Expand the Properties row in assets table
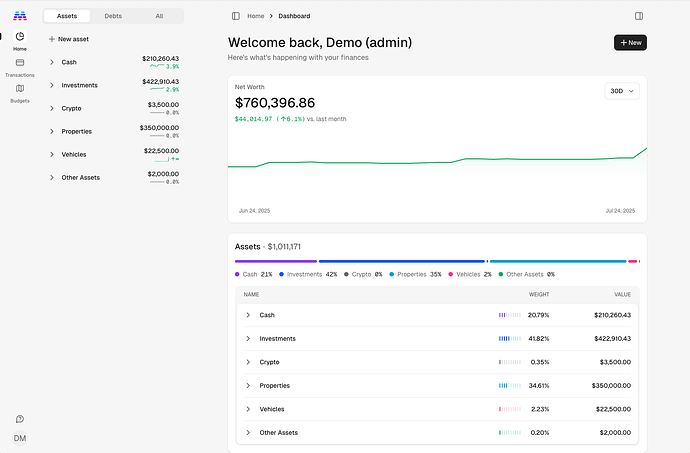 pyautogui.click(x=248, y=386)
